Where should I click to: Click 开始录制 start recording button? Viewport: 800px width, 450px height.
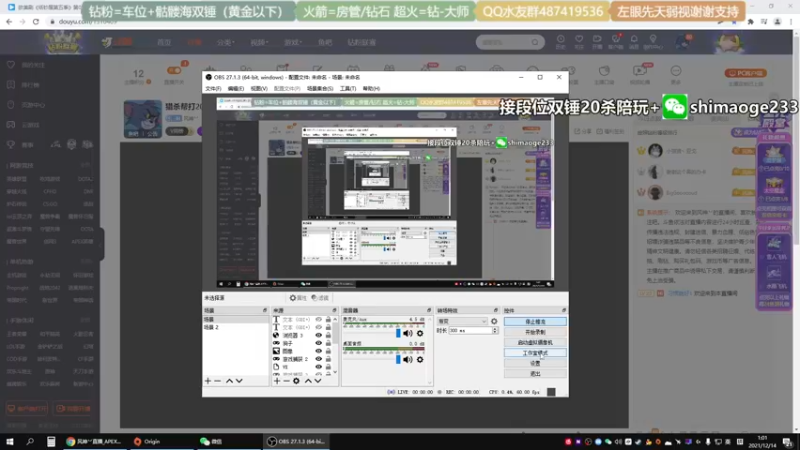click(535, 332)
